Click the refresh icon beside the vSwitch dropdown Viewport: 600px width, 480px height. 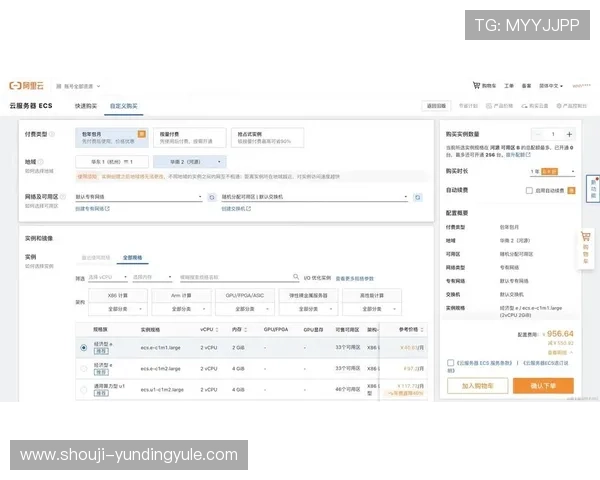tap(418, 198)
